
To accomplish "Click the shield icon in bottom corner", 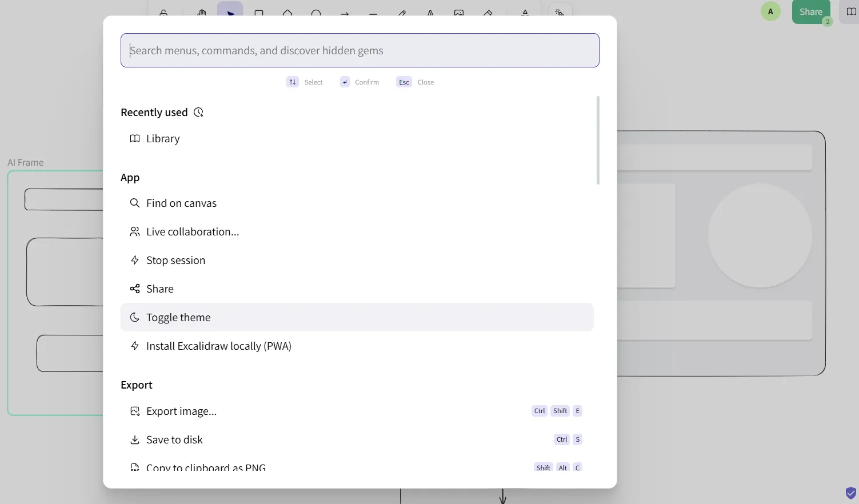I will coord(850,493).
